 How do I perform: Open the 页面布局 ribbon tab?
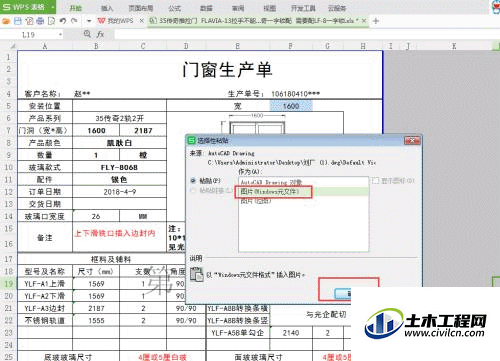point(141,8)
